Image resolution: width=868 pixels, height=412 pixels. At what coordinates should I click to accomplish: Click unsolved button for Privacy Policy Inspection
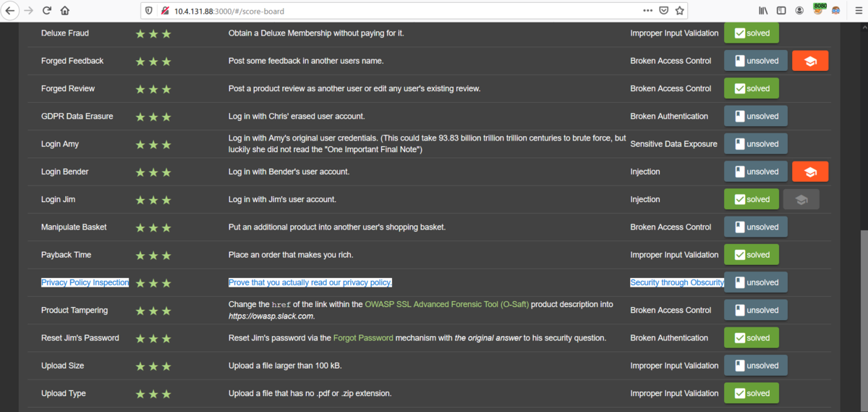pos(756,282)
